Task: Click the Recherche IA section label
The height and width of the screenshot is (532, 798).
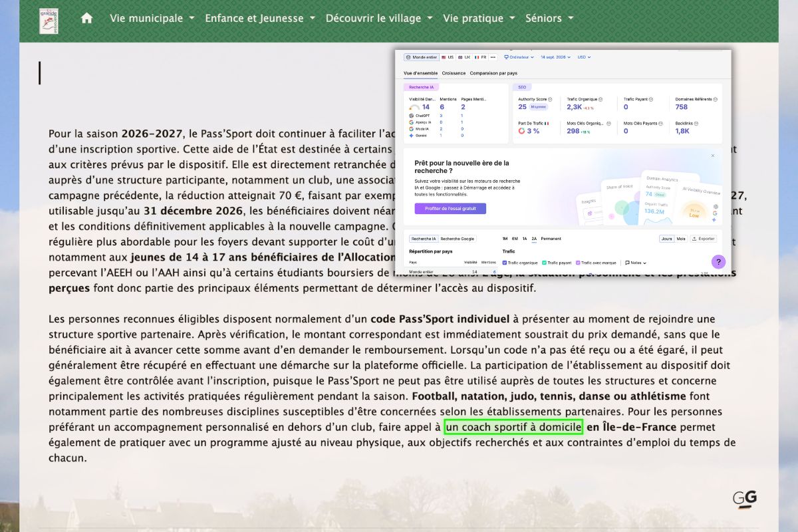Action: pos(421,87)
